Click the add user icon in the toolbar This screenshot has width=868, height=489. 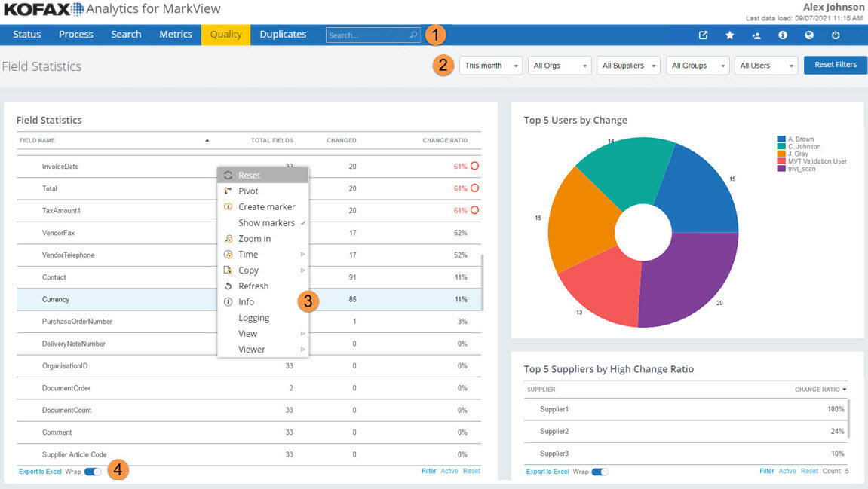point(756,35)
